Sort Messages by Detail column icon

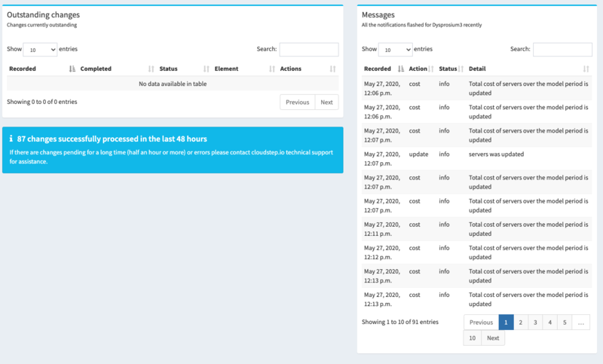[x=586, y=69]
